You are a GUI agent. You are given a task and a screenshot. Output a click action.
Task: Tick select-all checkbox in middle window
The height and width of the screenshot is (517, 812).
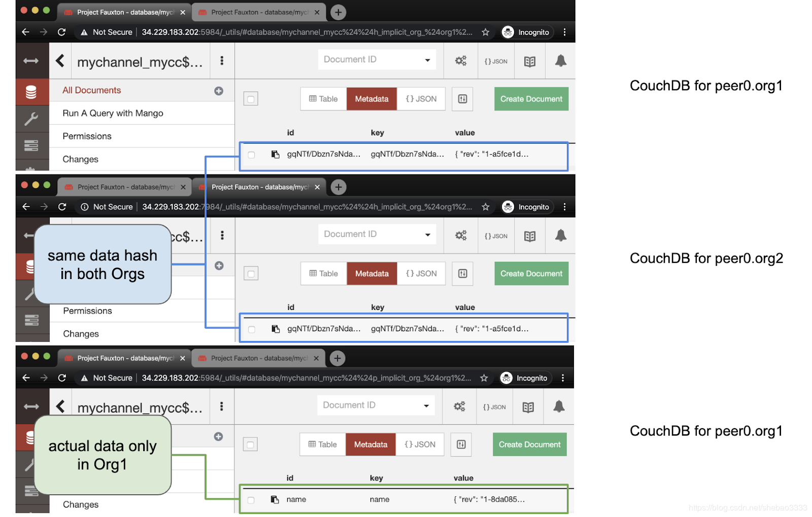pyautogui.click(x=251, y=273)
